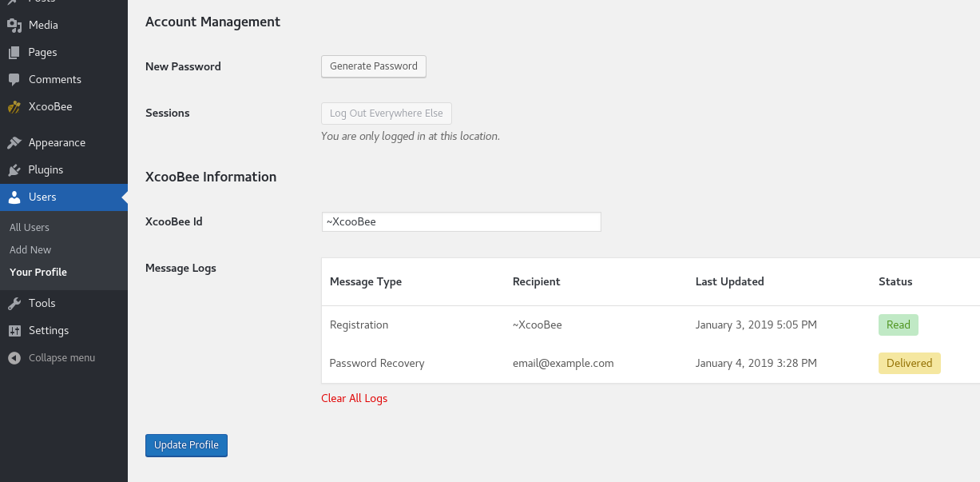Click the Comments bubble icon
The height and width of the screenshot is (482, 980).
[14, 79]
